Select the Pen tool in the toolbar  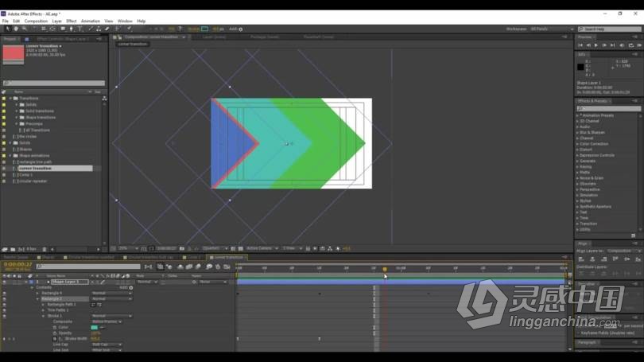point(71,29)
